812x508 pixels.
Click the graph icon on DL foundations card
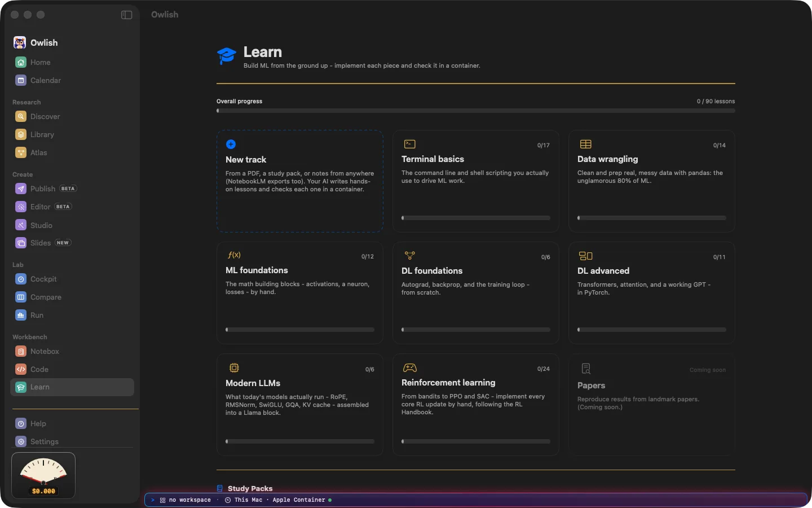click(410, 256)
